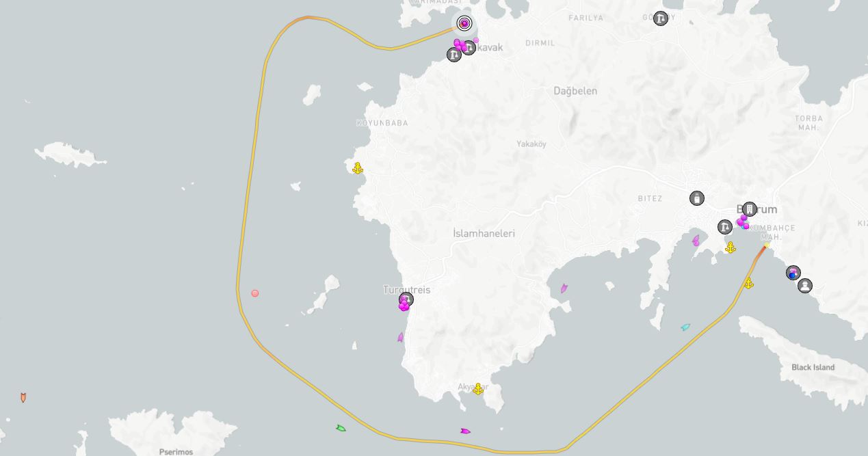Select the purple vessel in bay below İslamhaneleri

[564, 289]
